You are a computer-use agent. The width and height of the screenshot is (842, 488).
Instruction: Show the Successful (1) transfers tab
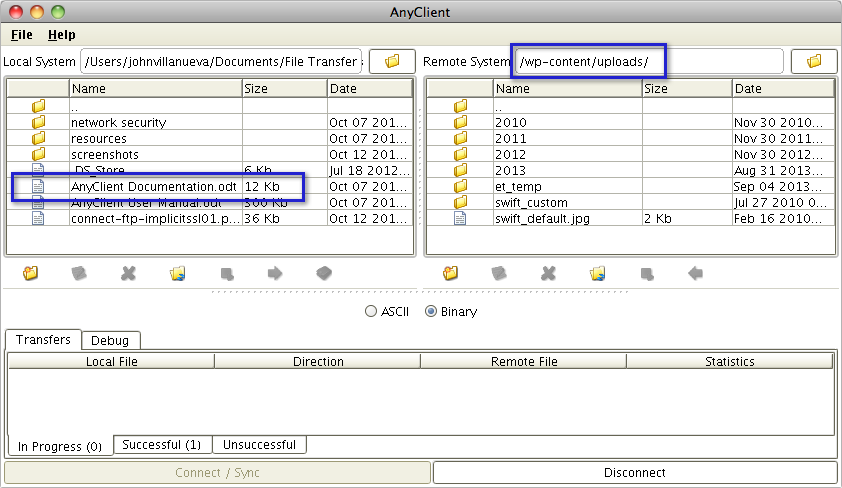(x=162, y=445)
